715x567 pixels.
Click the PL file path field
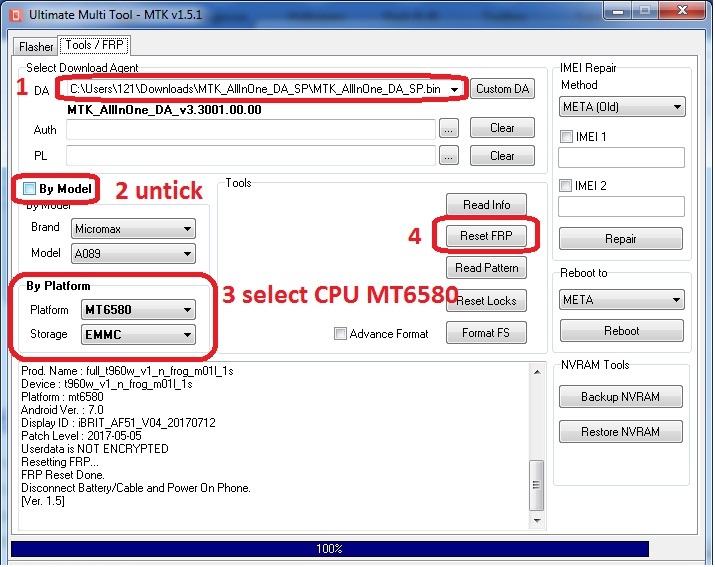pyautogui.click(x=251, y=156)
